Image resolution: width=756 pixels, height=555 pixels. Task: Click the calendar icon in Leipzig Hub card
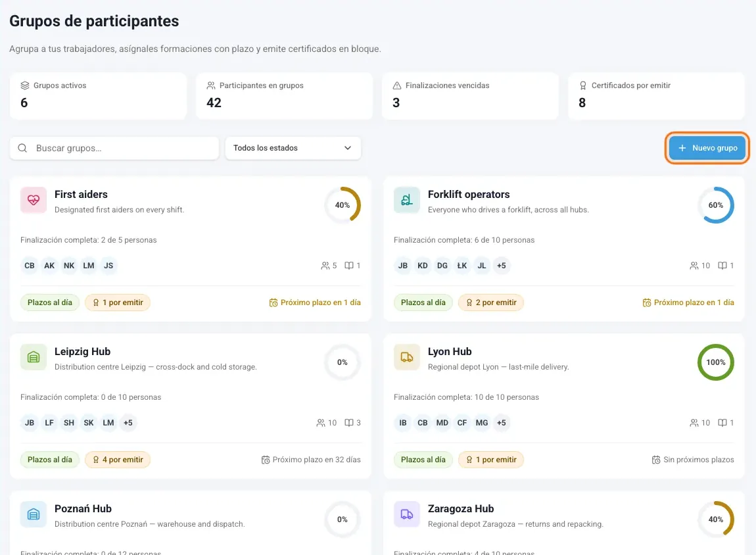[x=265, y=460]
